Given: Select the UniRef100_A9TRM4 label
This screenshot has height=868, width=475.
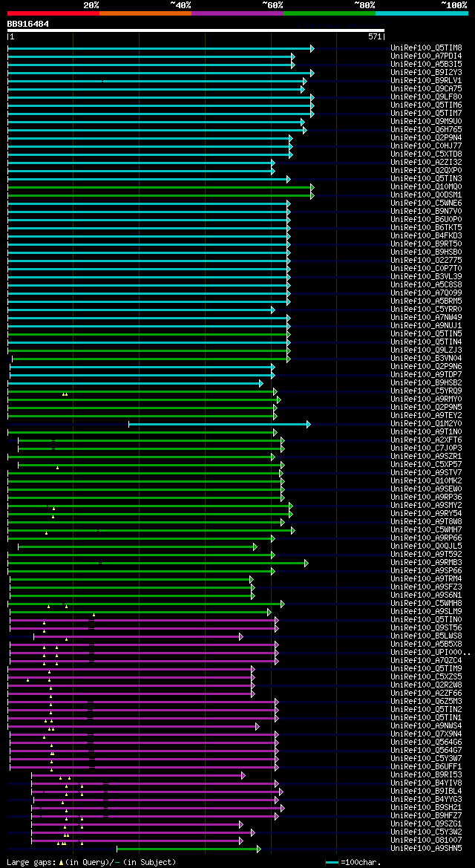Looking at the screenshot, I should tap(426, 579).
